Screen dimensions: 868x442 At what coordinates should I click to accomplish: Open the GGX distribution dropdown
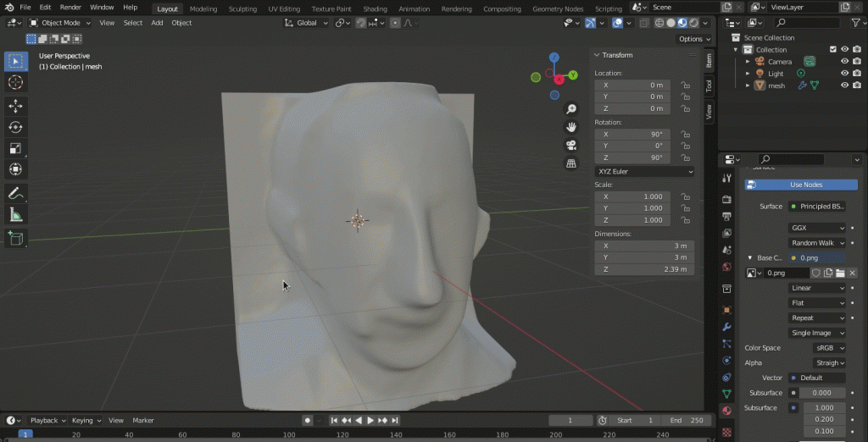coord(817,228)
